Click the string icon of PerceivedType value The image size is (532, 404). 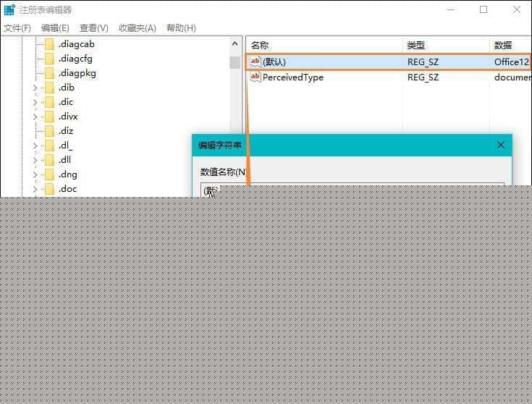[x=255, y=77]
